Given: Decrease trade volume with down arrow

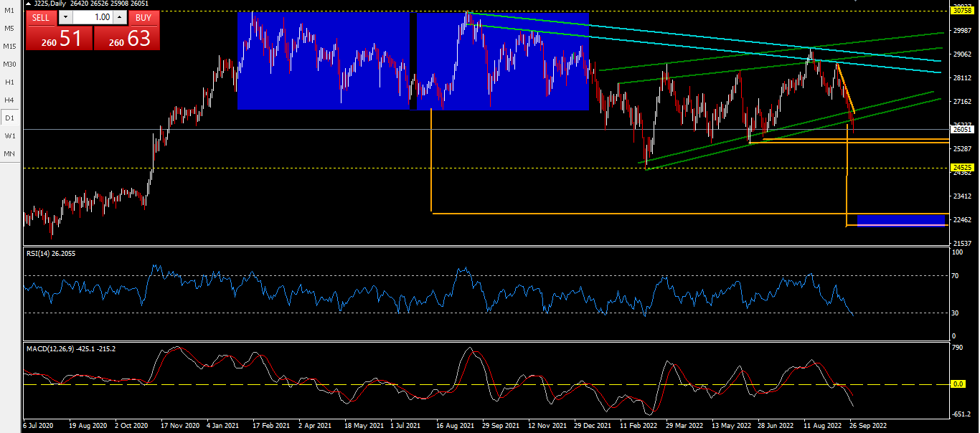Looking at the screenshot, I should 65,17.
